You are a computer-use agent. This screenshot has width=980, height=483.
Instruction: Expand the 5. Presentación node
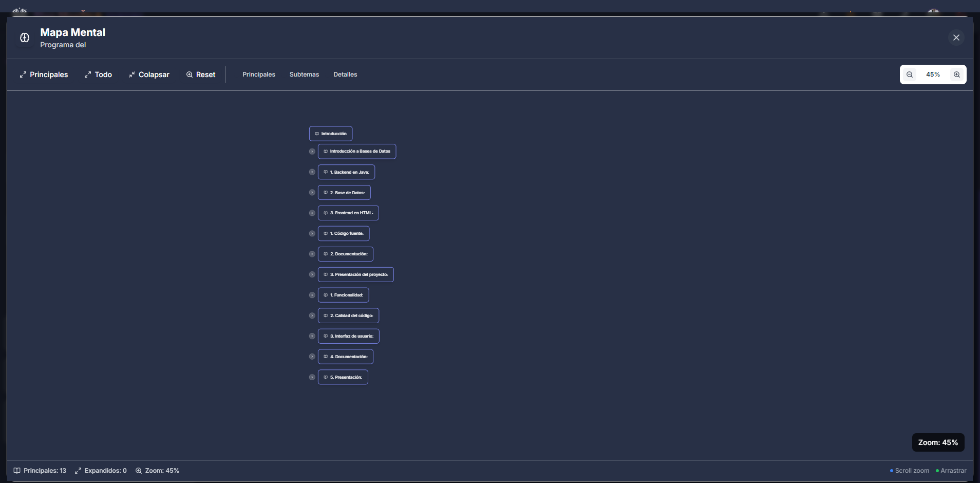pos(312,377)
